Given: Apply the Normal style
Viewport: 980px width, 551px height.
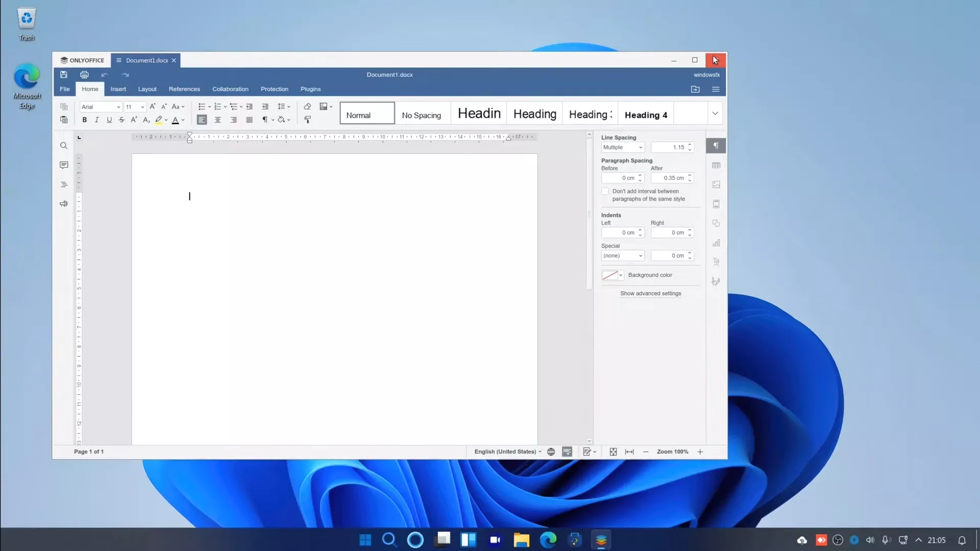Looking at the screenshot, I should click(x=367, y=113).
